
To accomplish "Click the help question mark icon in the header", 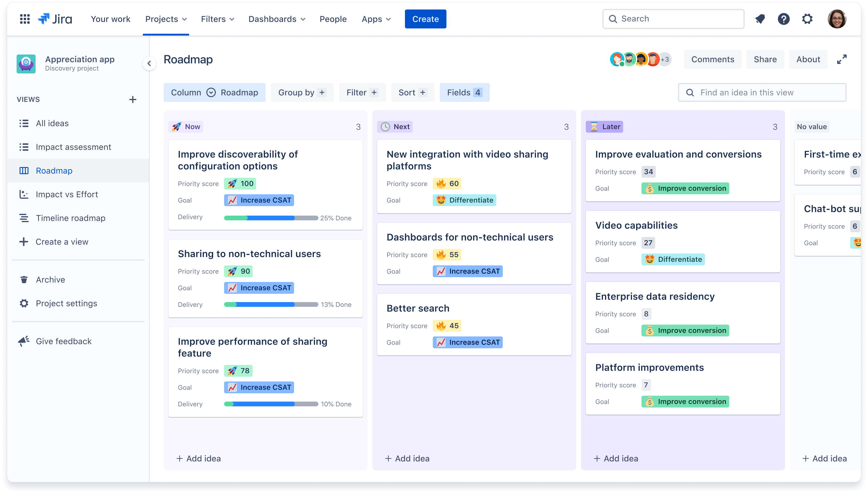I will (783, 19).
